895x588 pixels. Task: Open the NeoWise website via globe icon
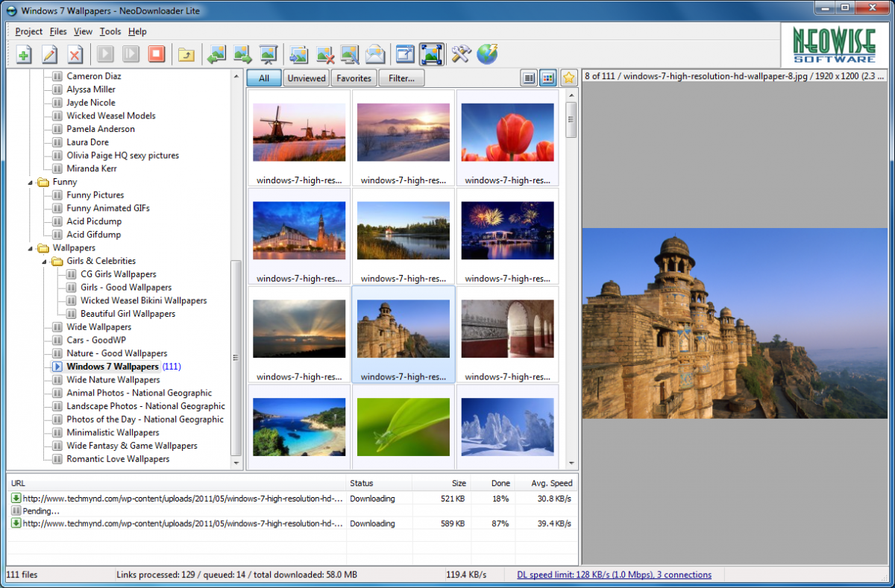pos(486,54)
